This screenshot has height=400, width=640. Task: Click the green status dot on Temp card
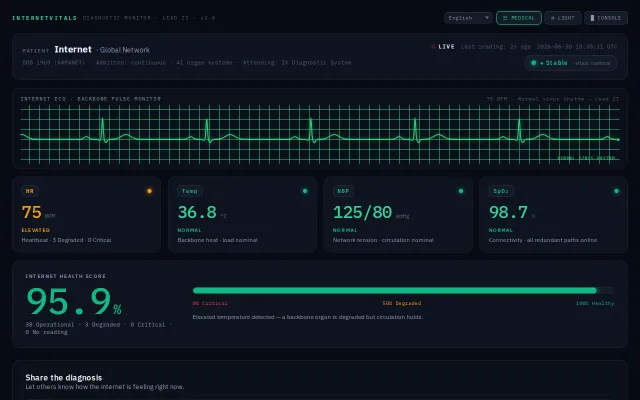305,191
